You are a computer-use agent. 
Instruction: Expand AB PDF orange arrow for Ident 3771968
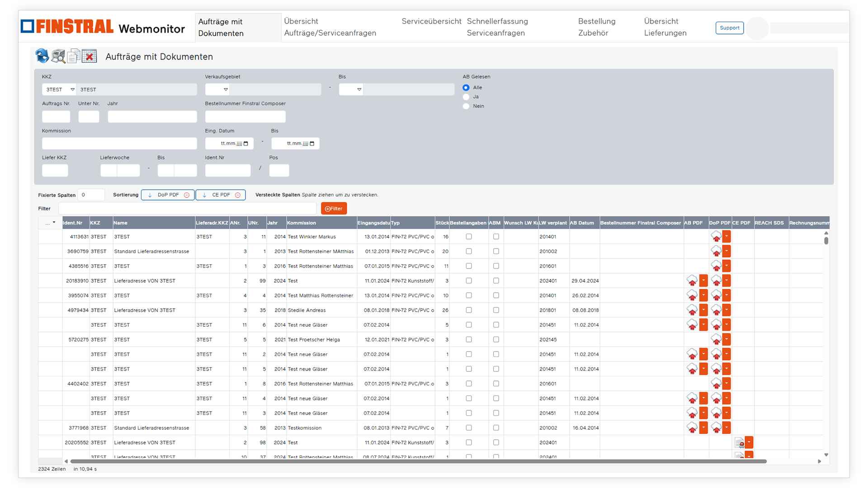pos(703,427)
